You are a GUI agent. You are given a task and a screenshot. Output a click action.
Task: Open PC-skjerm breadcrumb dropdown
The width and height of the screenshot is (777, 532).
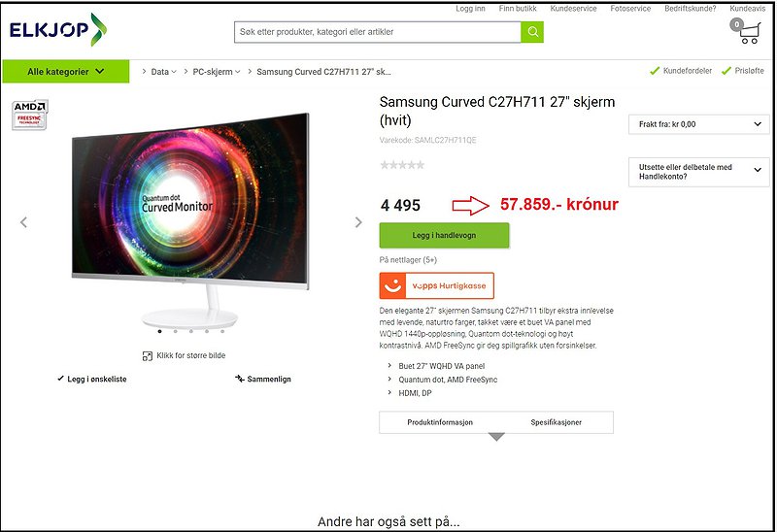(216, 72)
